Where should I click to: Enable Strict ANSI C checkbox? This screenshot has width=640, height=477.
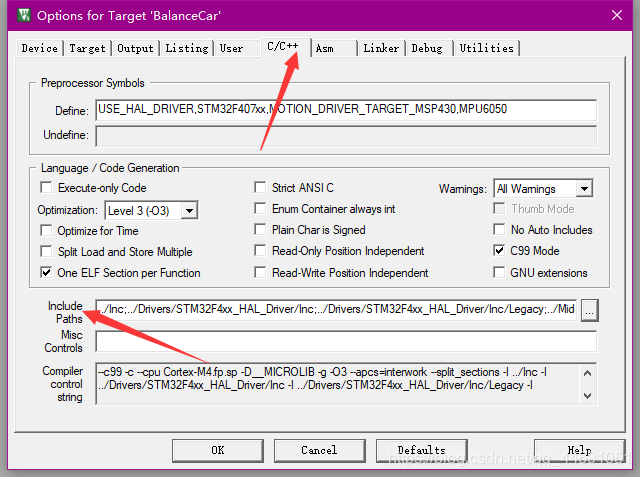point(260,188)
